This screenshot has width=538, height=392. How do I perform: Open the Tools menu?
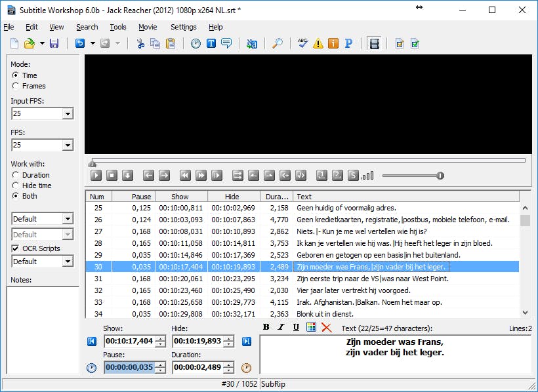[x=118, y=27]
